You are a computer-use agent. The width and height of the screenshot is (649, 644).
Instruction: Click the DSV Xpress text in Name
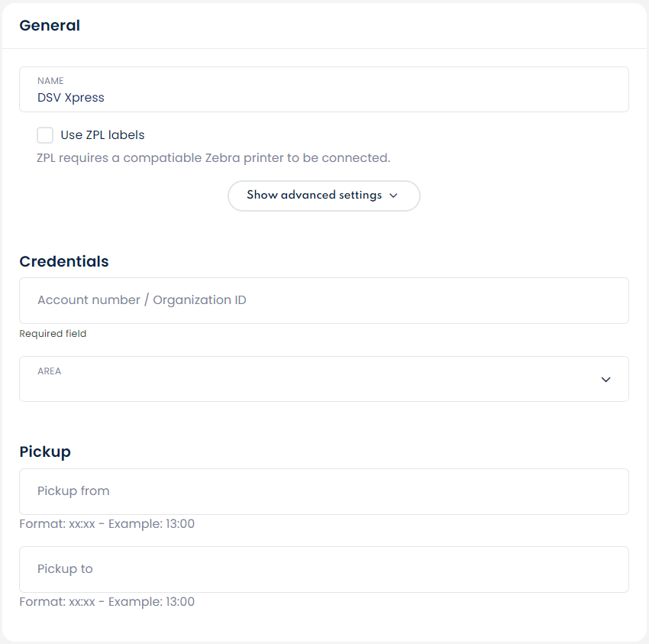(71, 98)
